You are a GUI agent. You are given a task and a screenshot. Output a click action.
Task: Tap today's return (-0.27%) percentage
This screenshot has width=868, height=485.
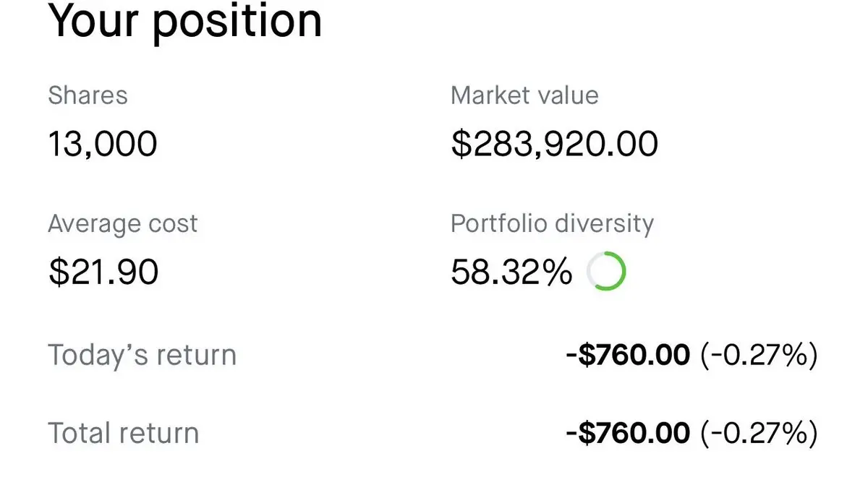(759, 355)
